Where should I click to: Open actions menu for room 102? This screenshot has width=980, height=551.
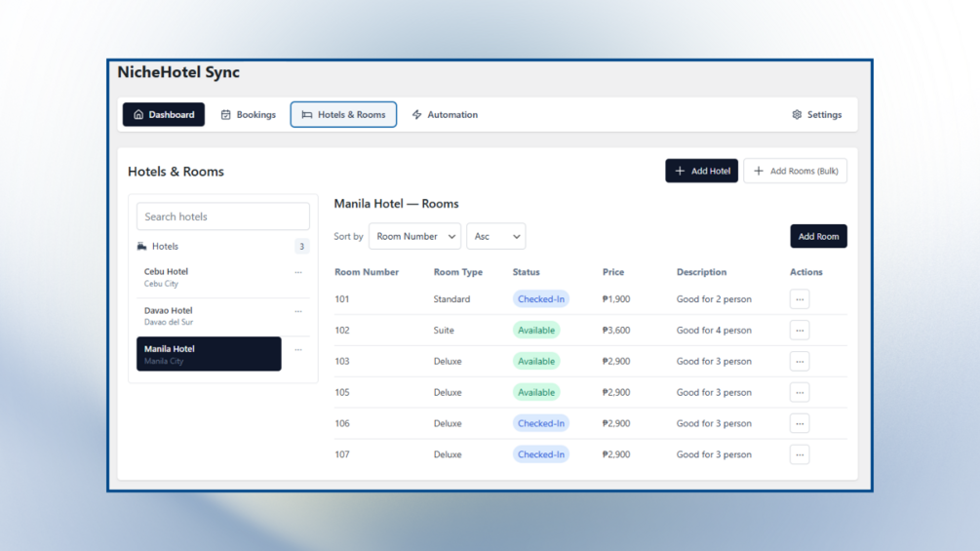[x=800, y=330]
